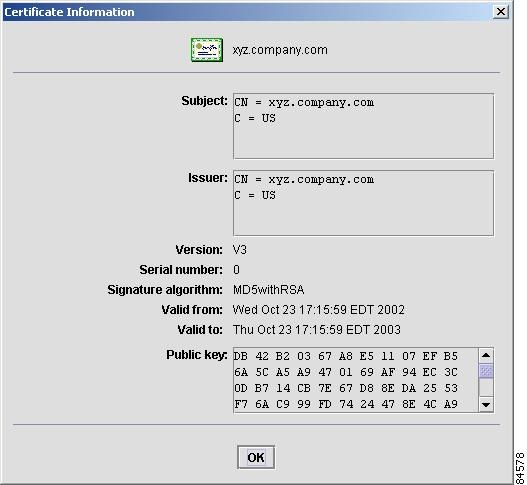Close the Certificate Information dialog
The height and width of the screenshot is (485, 527).
point(500,12)
